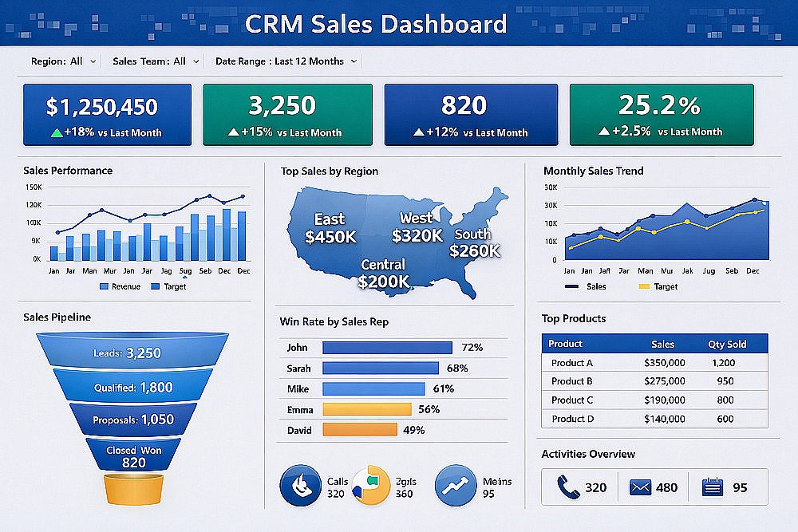Screen dimensions: 798x532
Task: Click the round trend arrow Meetings icon
Action: (456, 485)
